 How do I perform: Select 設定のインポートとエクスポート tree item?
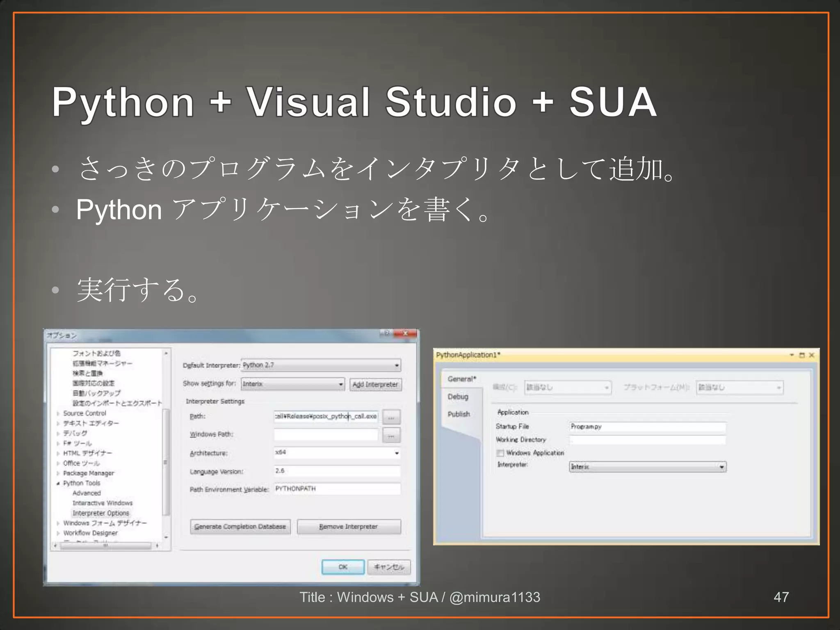pos(117,403)
